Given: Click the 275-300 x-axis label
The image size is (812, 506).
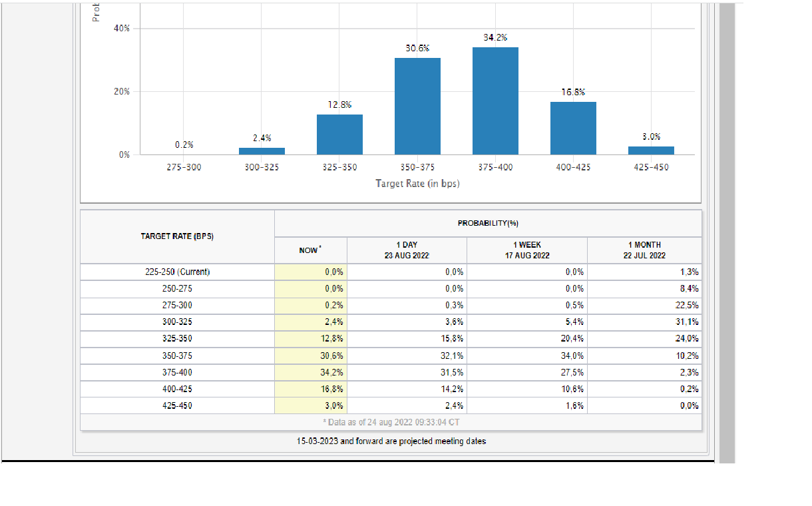Looking at the screenshot, I should [x=184, y=167].
